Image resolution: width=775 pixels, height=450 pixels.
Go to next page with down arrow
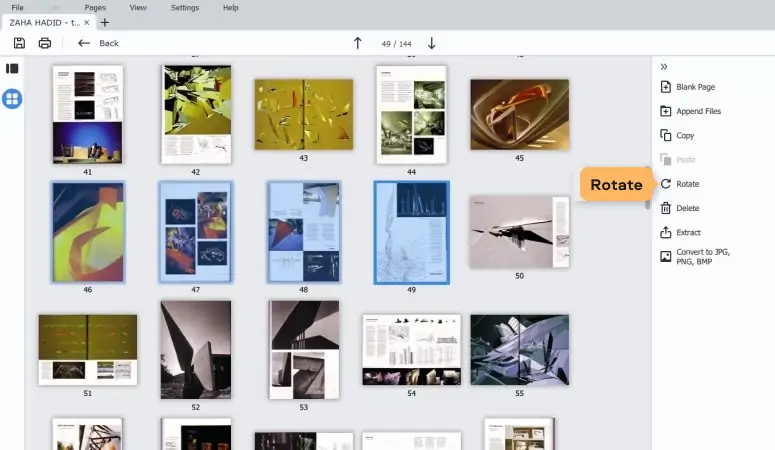click(431, 43)
